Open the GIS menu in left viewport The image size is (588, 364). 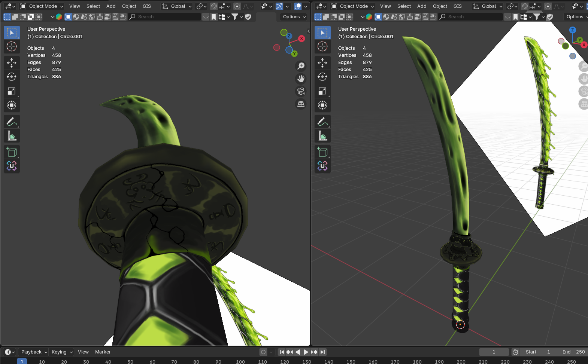coord(147,6)
